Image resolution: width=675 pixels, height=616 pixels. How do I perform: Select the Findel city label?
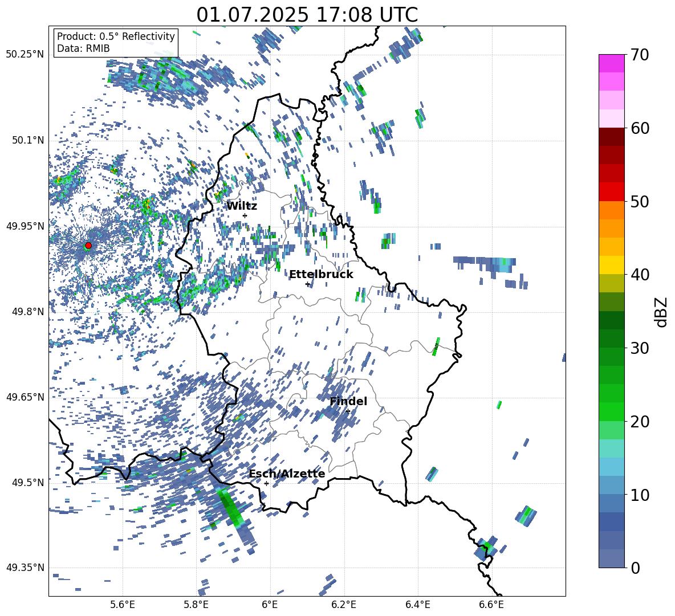point(348,401)
